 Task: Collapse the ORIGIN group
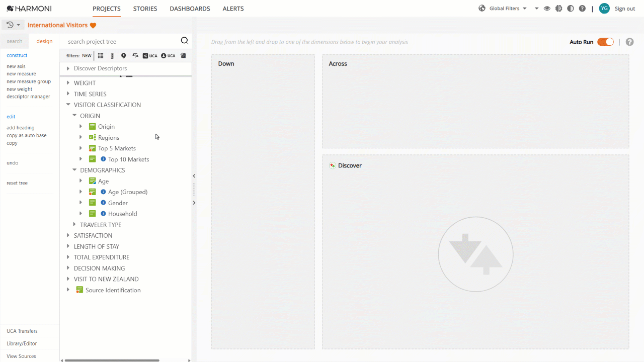coord(74,116)
